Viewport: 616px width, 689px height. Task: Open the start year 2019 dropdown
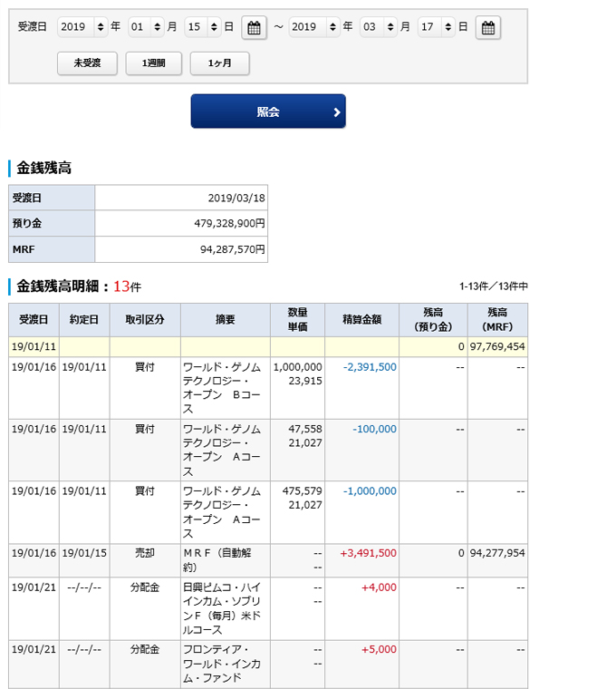(x=82, y=27)
